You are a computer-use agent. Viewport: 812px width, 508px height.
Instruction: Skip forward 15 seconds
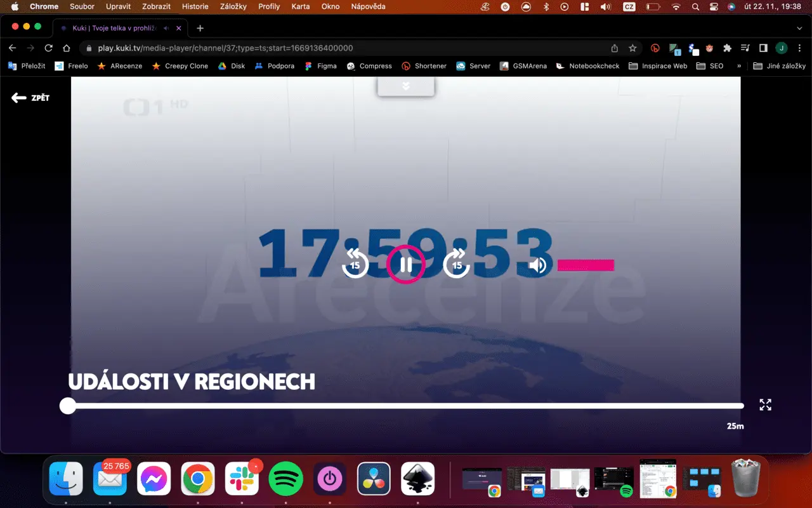(457, 264)
